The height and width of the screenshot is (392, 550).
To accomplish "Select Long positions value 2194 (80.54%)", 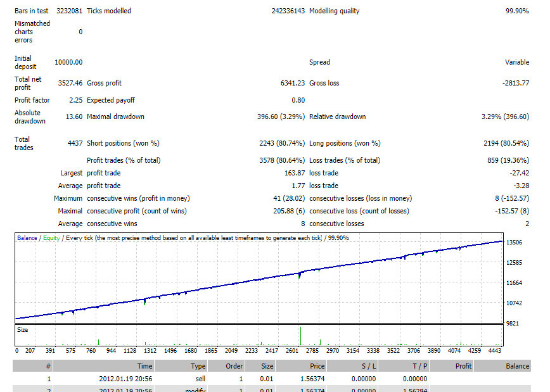I will tap(506, 143).
